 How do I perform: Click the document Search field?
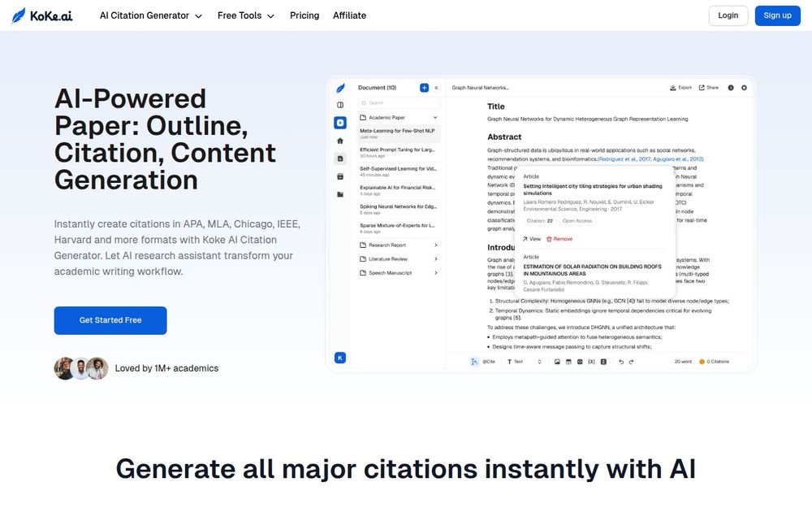[400, 102]
